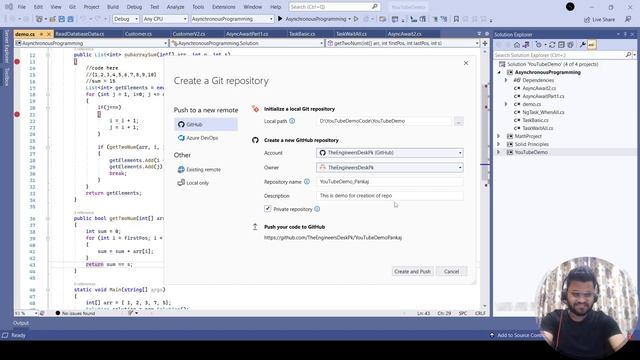Select Local only option
Viewport: 640px width, 360px height.
click(x=193, y=183)
